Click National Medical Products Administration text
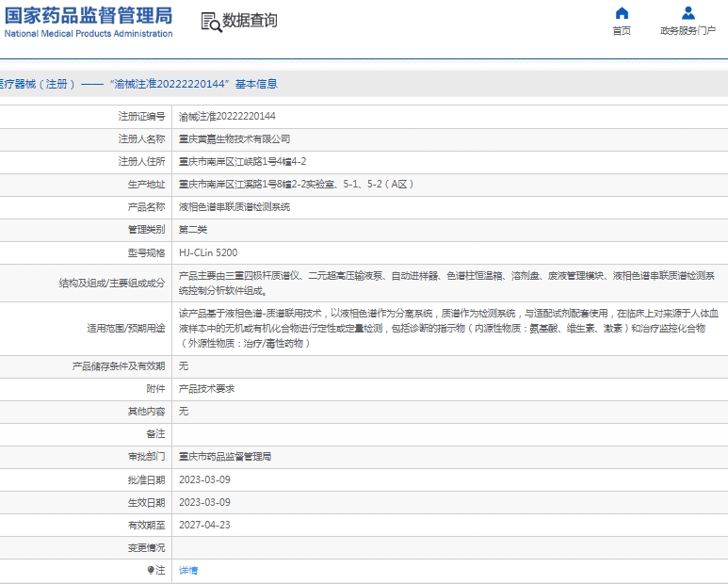Image resolution: width=728 pixels, height=584 pixels. (89, 33)
